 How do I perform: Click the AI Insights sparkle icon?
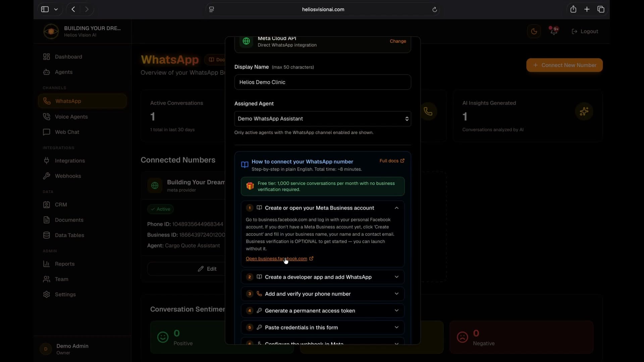coord(584,111)
